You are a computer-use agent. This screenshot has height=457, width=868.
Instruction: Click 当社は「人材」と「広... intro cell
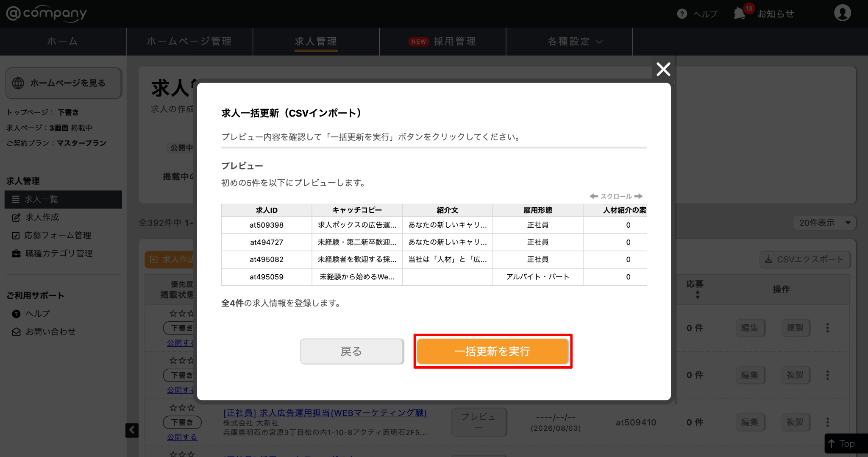point(448,259)
